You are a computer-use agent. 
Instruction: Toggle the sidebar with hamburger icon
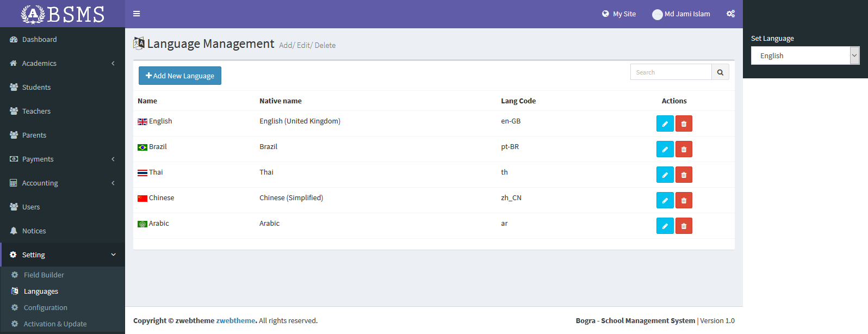coord(137,14)
